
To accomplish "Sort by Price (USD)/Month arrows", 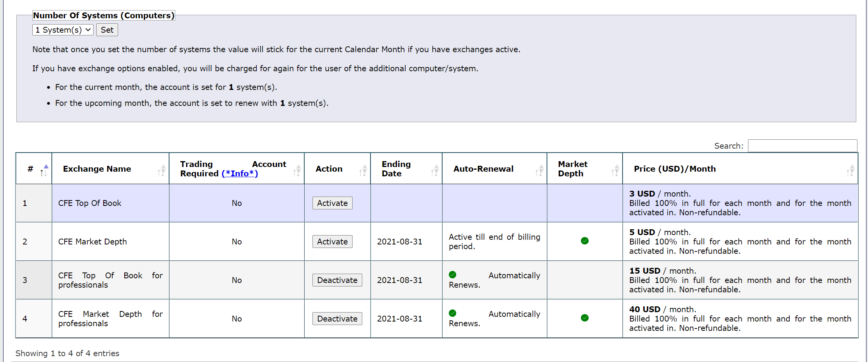I will (850, 170).
